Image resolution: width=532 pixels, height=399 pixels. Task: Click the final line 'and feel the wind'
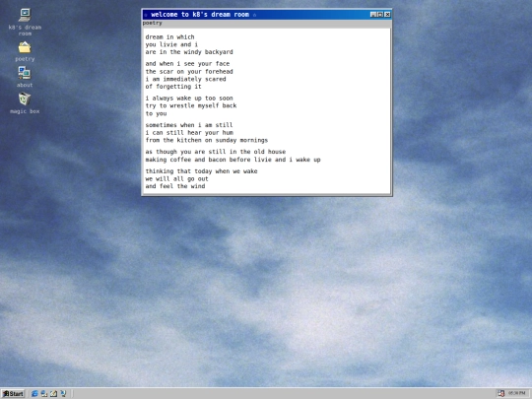pyautogui.click(x=175, y=186)
